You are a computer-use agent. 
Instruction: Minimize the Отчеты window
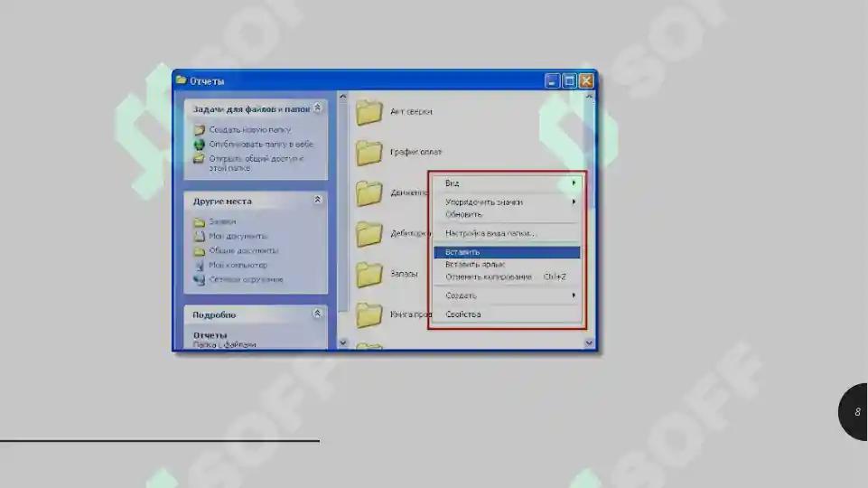coord(552,80)
